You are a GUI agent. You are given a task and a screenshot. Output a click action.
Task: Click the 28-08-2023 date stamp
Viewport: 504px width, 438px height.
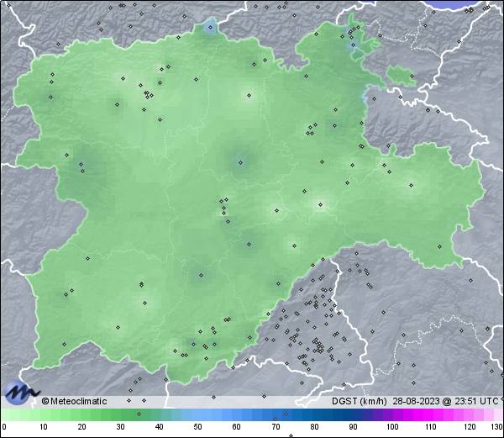click(x=417, y=401)
